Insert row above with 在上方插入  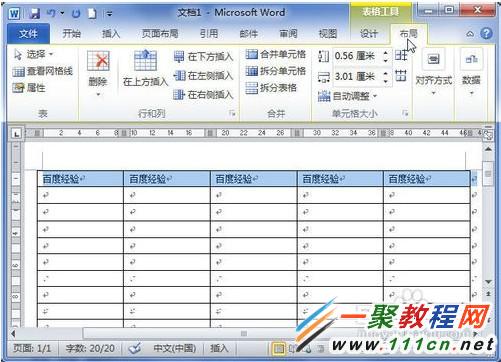pyautogui.click(x=145, y=68)
